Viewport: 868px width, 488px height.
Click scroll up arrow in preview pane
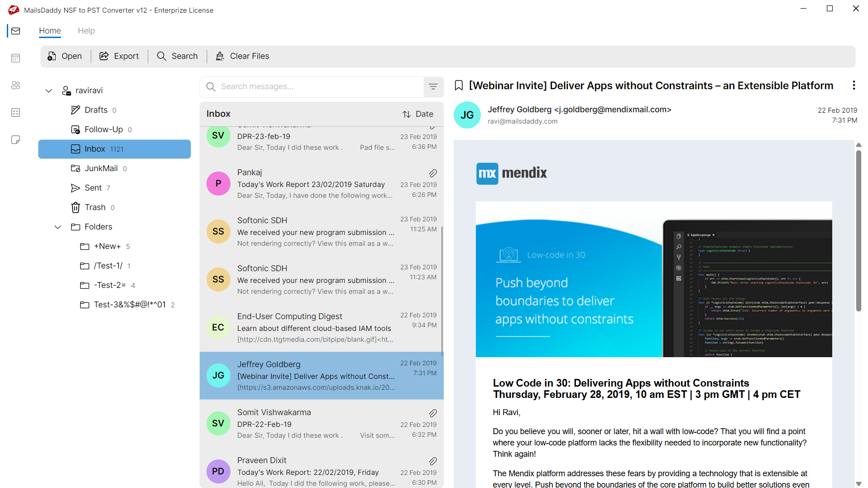(858, 145)
